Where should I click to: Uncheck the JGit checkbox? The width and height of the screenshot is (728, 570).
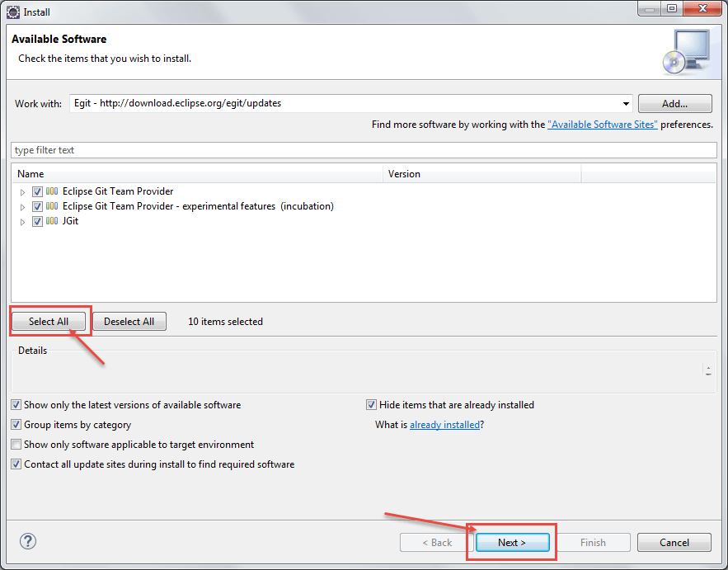pos(37,221)
